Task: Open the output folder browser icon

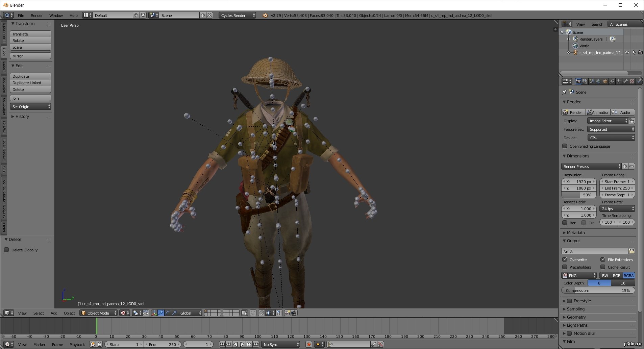Action: pyautogui.click(x=631, y=251)
